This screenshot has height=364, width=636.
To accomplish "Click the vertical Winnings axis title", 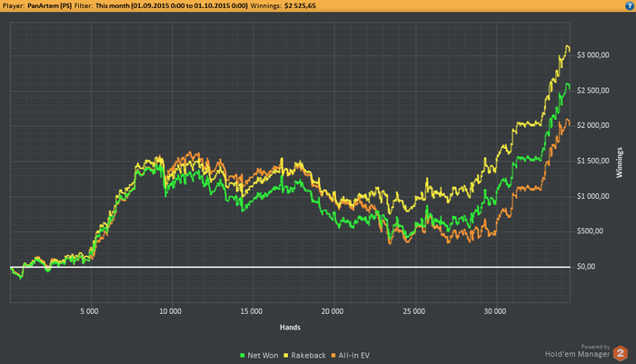I will click(620, 162).
